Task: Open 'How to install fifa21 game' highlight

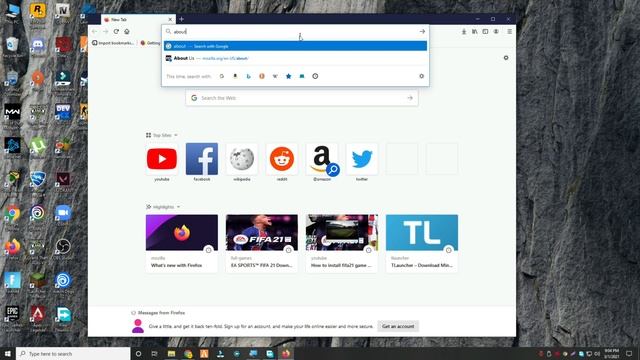Action: tap(342, 243)
